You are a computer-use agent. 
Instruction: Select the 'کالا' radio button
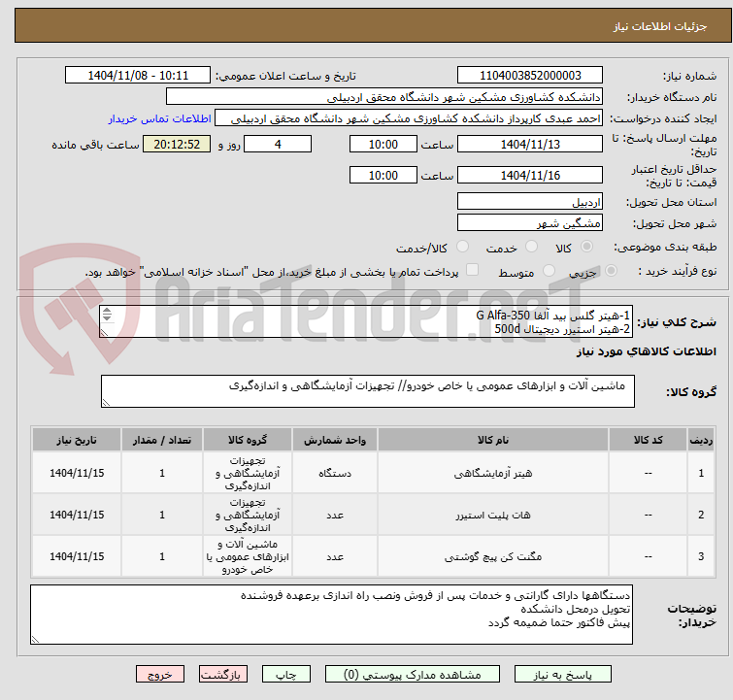pos(586,246)
